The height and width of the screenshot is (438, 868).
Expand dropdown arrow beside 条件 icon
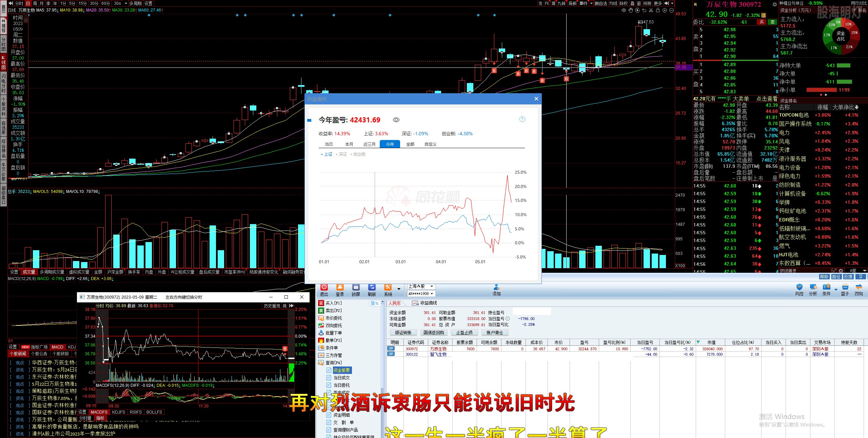(x=836, y=289)
